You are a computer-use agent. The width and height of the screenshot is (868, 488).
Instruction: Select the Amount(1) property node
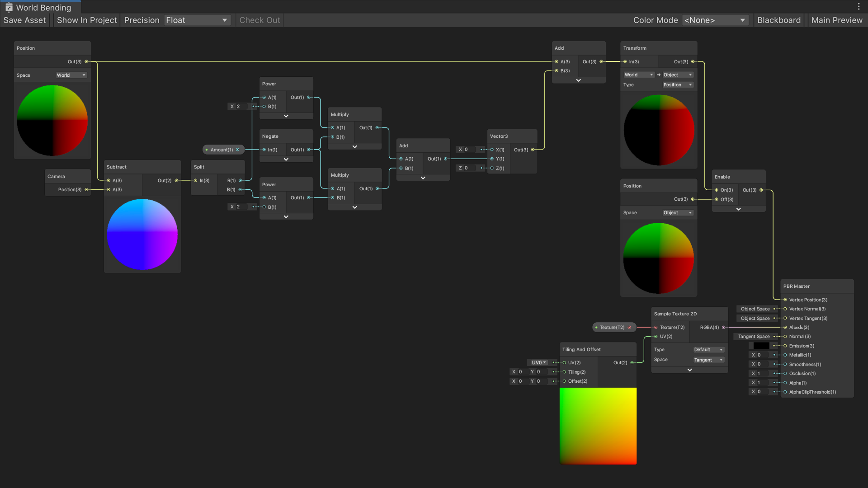223,150
